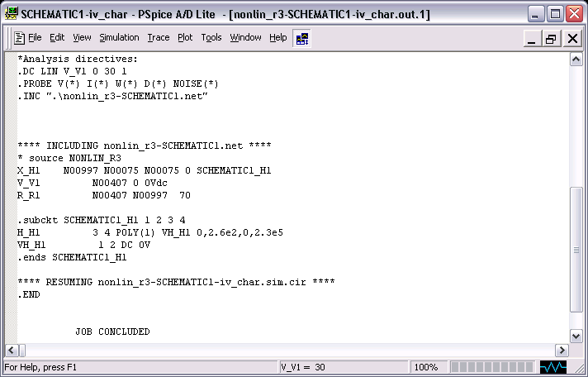Viewport: 588px width, 377px height.
Task: Click the vertical scrollbar thumb
Action: (x=576, y=250)
